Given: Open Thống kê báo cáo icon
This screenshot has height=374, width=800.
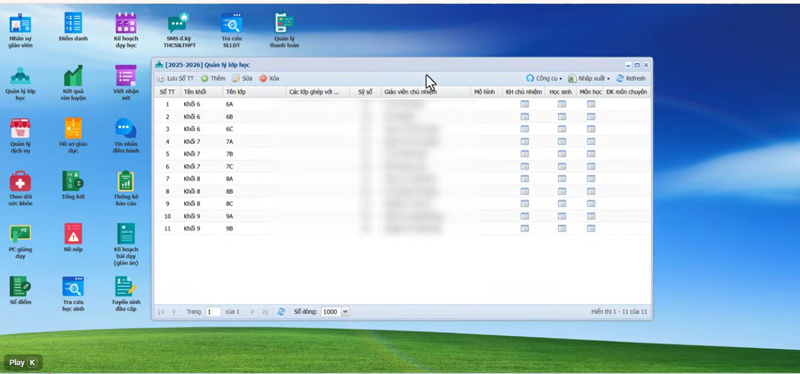Looking at the screenshot, I should pos(126,189).
